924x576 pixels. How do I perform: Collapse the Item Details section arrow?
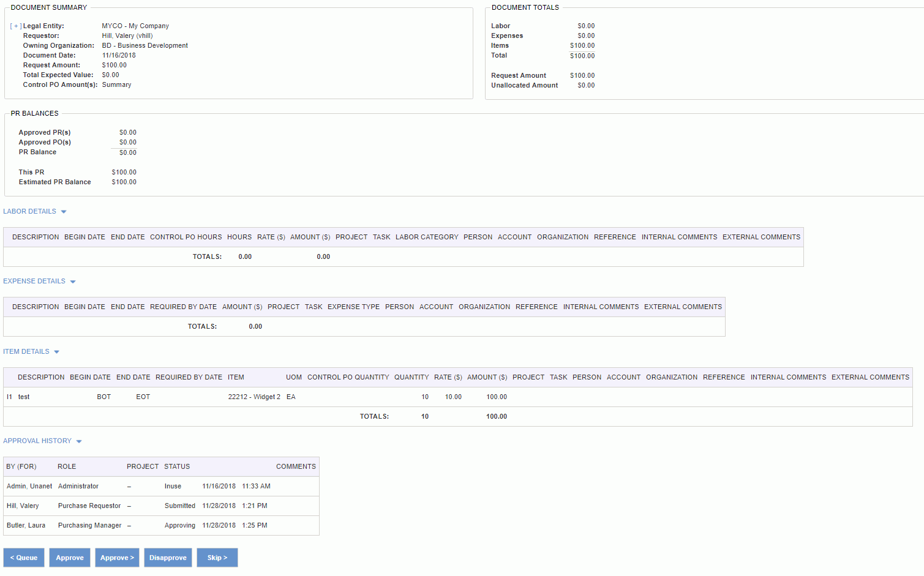coord(57,352)
